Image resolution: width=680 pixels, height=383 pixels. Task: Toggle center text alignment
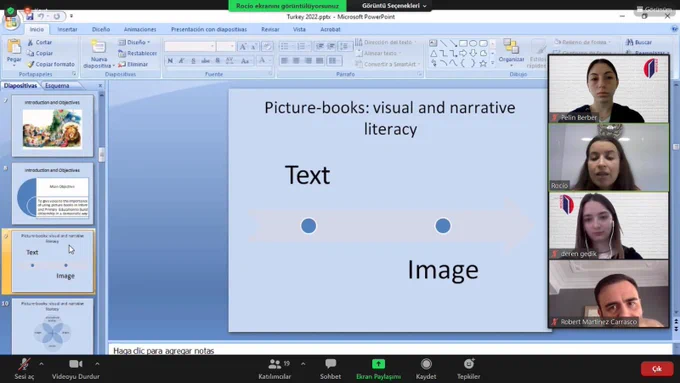pos(296,61)
